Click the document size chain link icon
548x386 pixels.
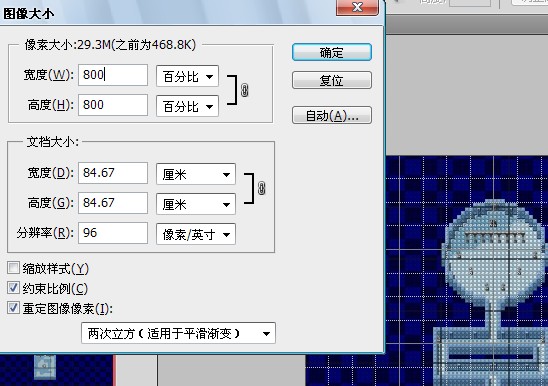(x=261, y=188)
